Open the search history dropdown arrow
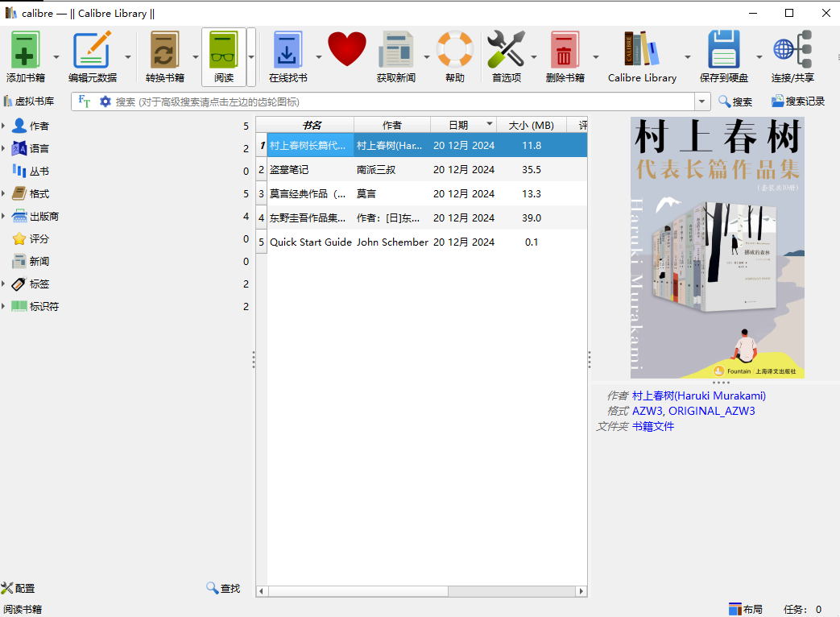This screenshot has width=840, height=617. 702,101
